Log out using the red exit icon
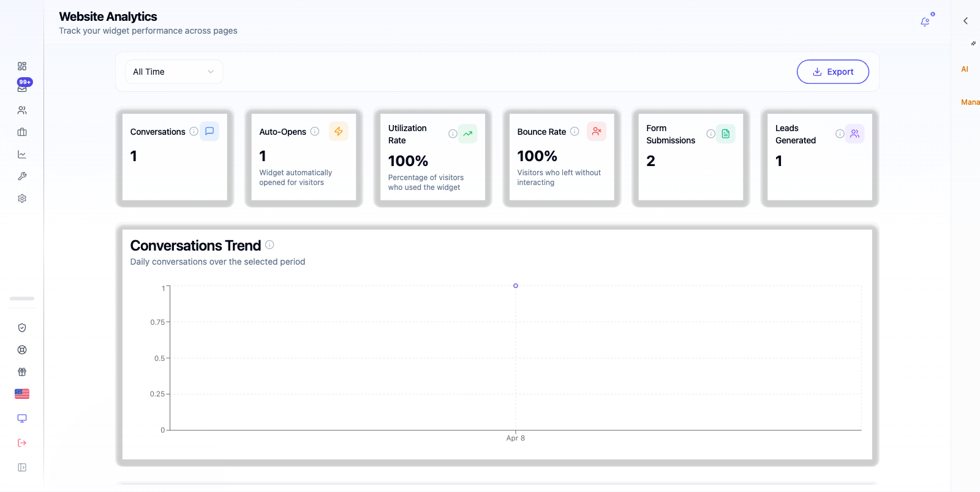Image resolution: width=980 pixels, height=492 pixels. [22, 443]
